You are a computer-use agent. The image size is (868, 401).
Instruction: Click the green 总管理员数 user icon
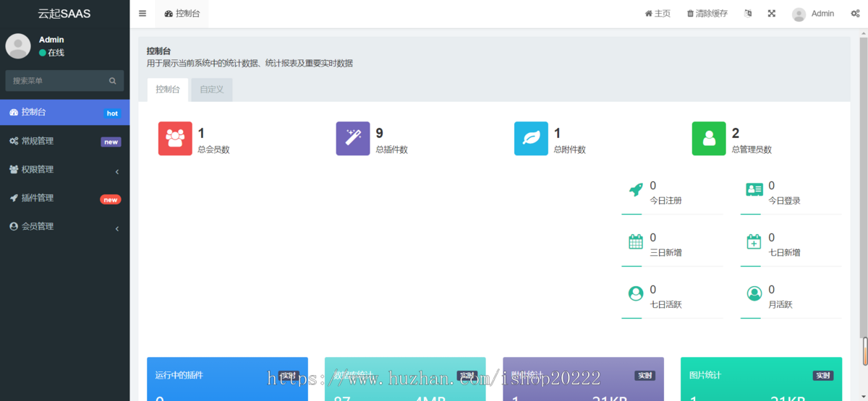click(709, 139)
